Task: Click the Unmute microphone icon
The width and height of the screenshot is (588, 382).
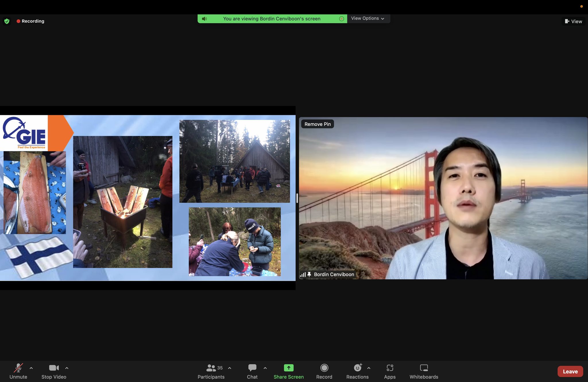Action: tap(18, 368)
